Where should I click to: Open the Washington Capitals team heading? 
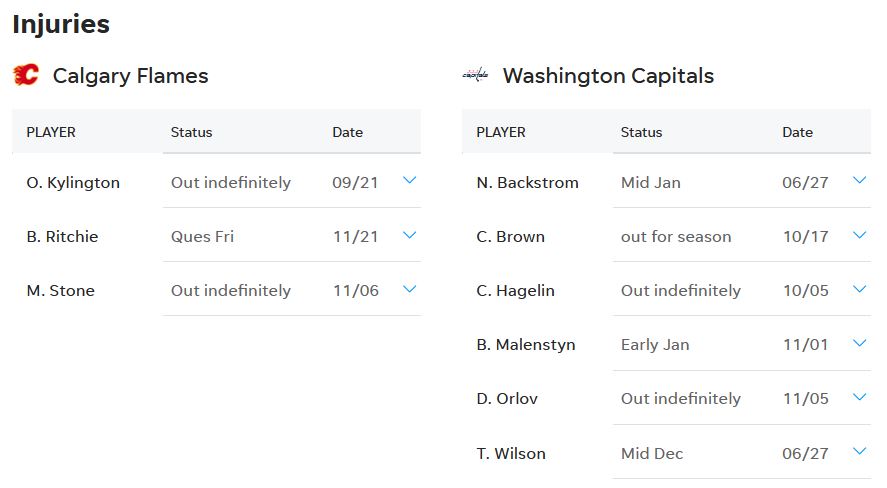[608, 76]
